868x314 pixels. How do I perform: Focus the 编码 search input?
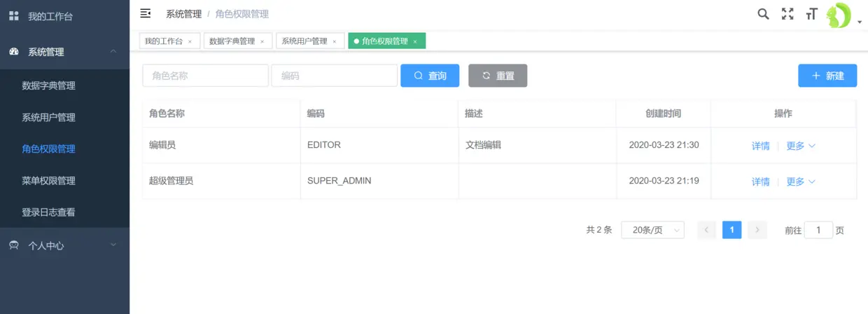pos(335,76)
